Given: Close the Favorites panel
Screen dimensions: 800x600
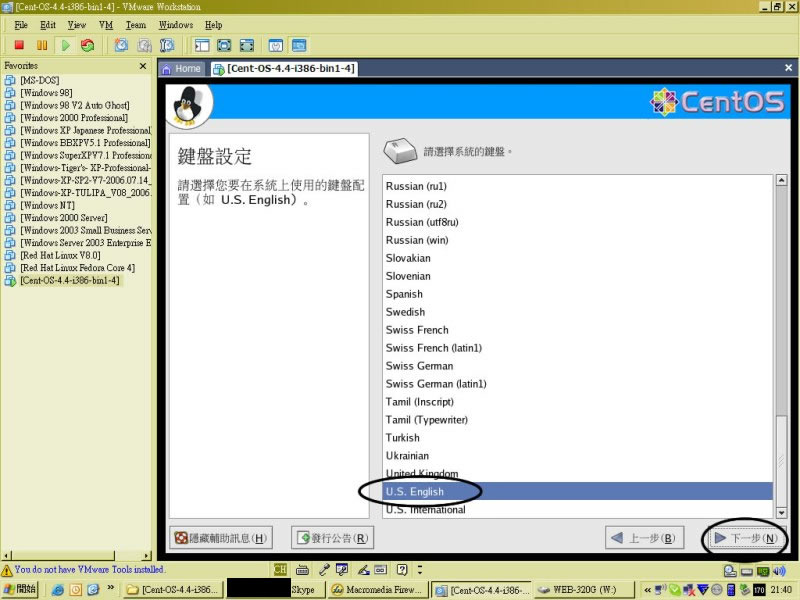Looking at the screenshot, I should pyautogui.click(x=142, y=66).
